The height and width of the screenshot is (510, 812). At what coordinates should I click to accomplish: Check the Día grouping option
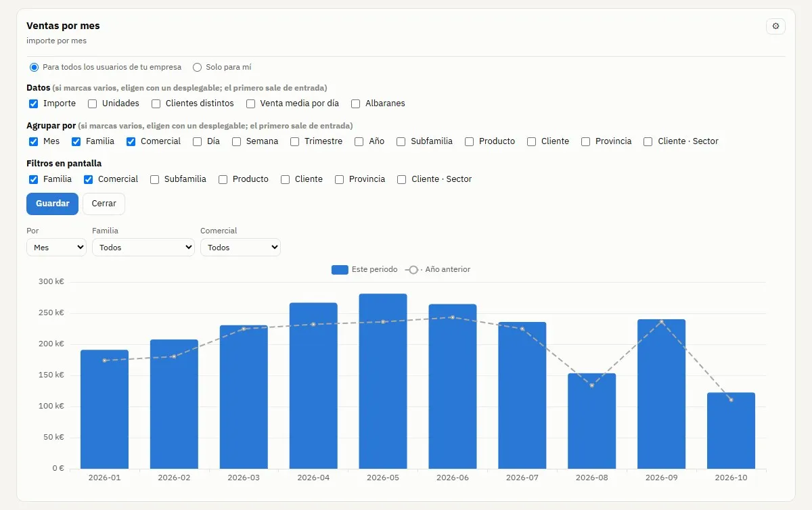tap(198, 141)
